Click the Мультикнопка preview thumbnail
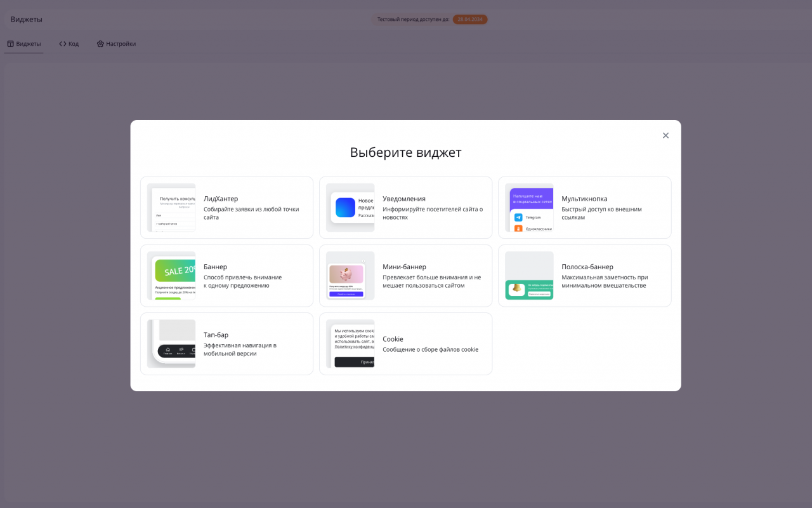 (x=529, y=208)
